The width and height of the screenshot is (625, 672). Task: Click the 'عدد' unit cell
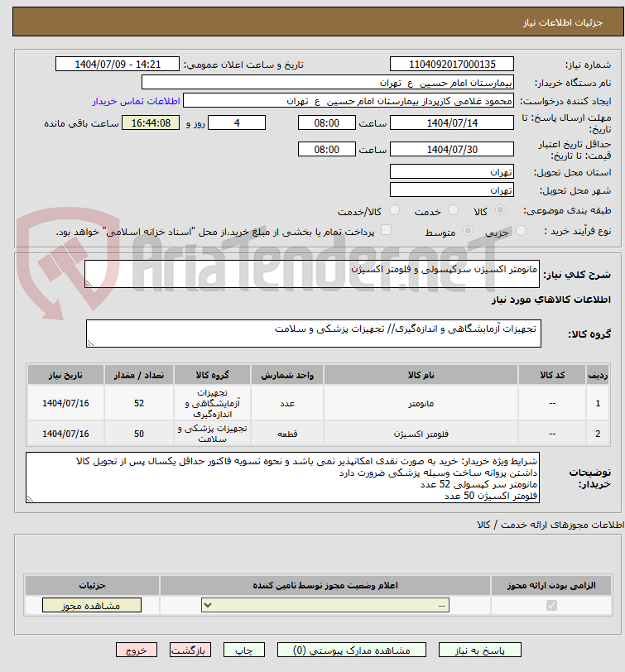tap(287, 403)
